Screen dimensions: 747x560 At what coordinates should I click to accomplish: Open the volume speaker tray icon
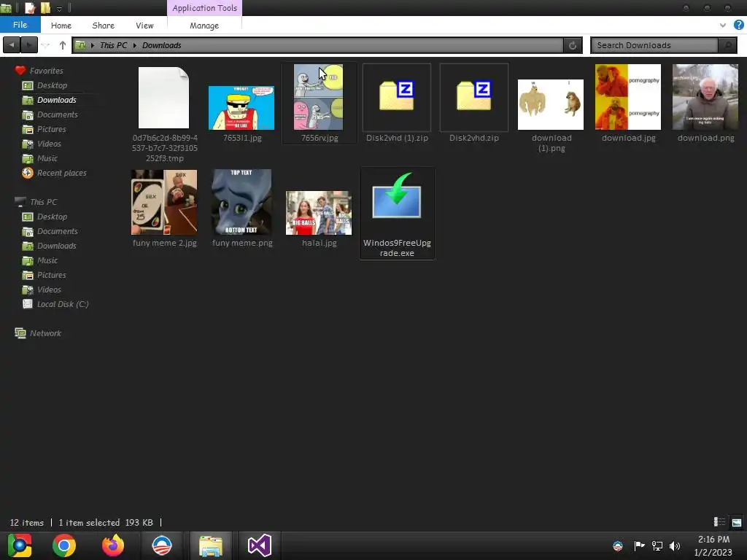[x=675, y=545]
